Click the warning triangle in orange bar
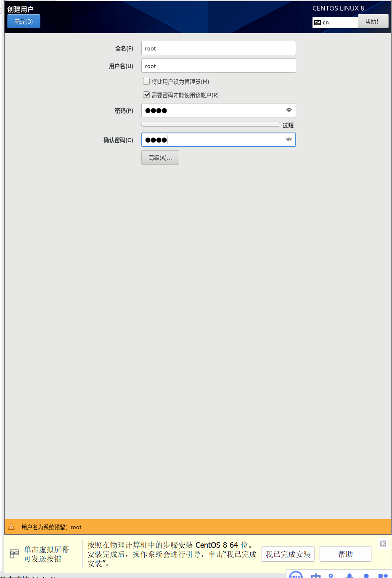The height and width of the screenshot is (578, 392). [x=12, y=527]
